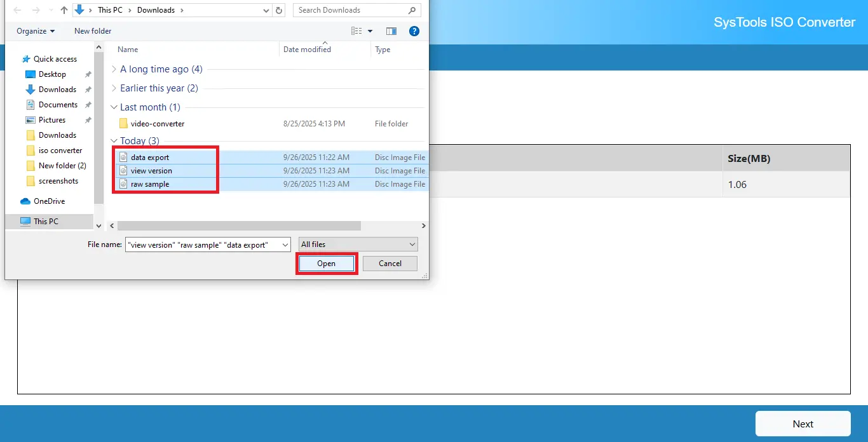This screenshot has width=868, height=442.
Task: Open the Help question mark icon
Action: coord(414,30)
